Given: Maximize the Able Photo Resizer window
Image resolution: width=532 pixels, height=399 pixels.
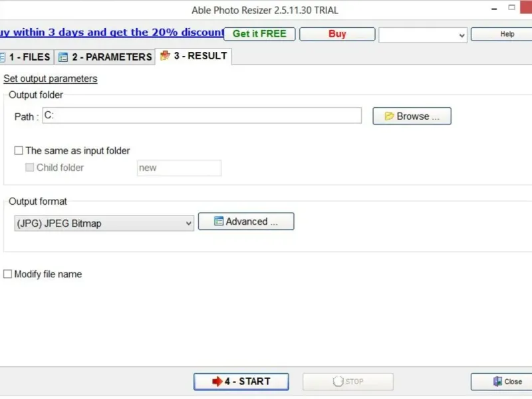Looking at the screenshot, I should 511,7.
